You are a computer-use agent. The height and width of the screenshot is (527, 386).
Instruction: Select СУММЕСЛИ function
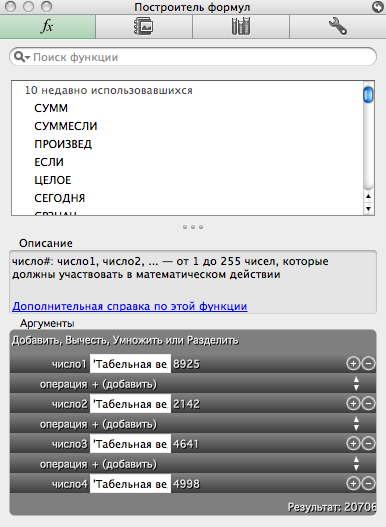click(x=66, y=126)
